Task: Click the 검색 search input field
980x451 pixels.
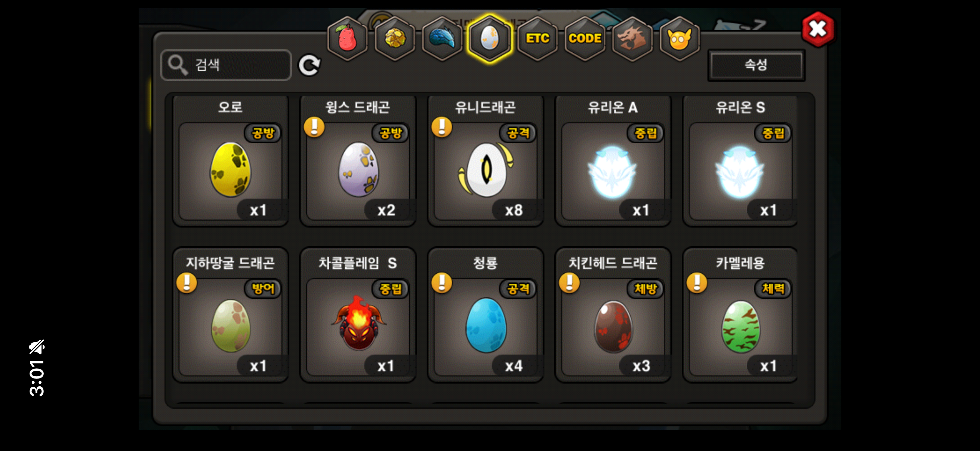Action: [226, 65]
